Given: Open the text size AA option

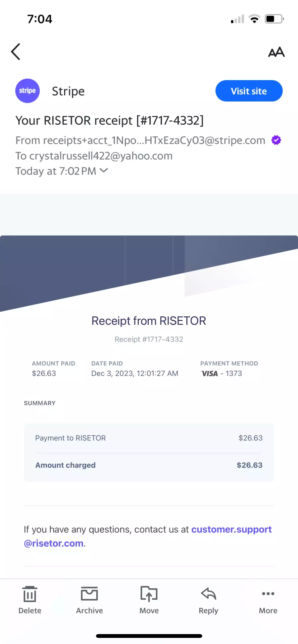Looking at the screenshot, I should pyautogui.click(x=276, y=52).
